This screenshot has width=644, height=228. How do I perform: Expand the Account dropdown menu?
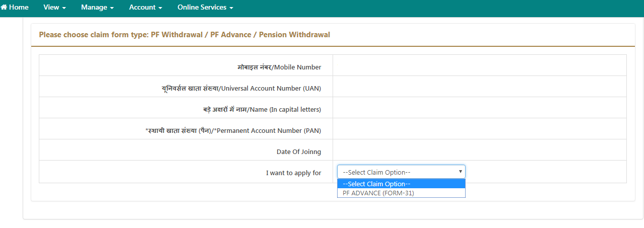pos(145,8)
